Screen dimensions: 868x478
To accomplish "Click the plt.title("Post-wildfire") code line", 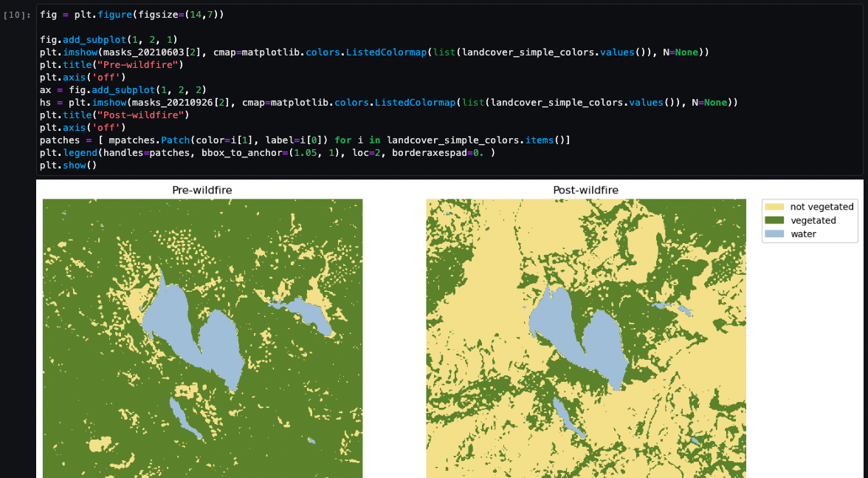I will coord(114,115).
